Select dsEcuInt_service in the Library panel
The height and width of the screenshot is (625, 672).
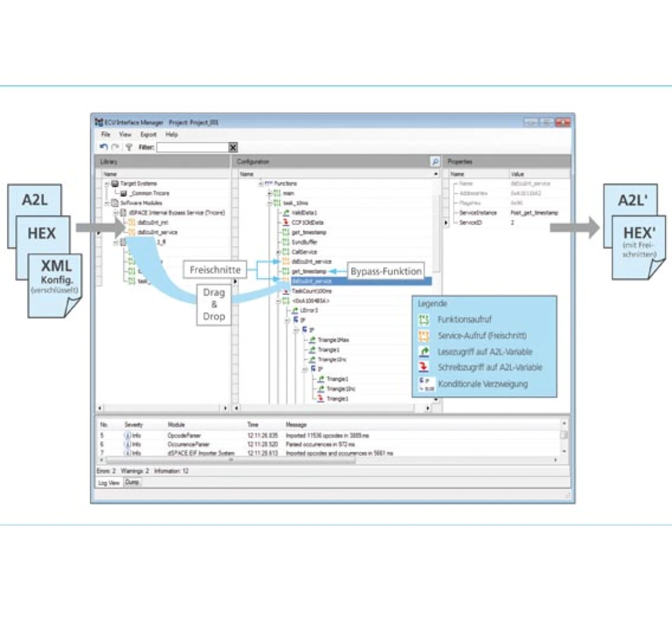pyautogui.click(x=157, y=232)
